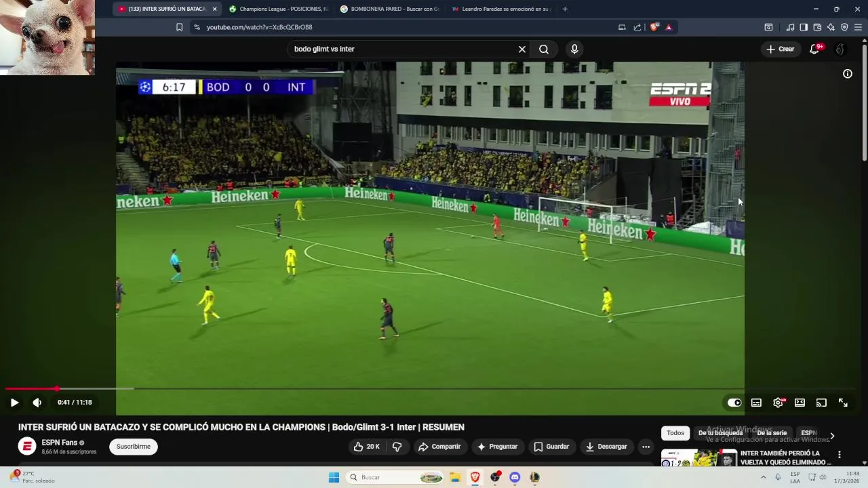Click the Preguntar button
The width and height of the screenshot is (868, 488).
tap(497, 447)
